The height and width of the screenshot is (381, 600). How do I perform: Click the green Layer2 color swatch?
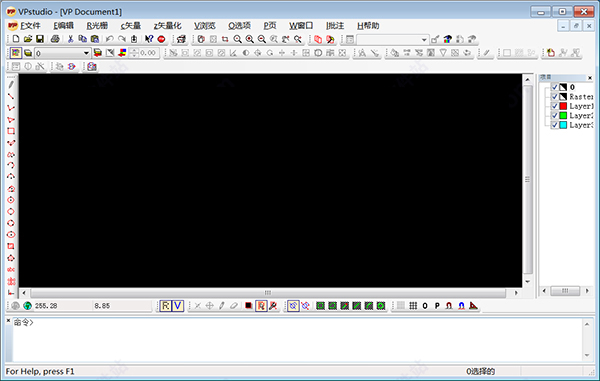pos(563,116)
